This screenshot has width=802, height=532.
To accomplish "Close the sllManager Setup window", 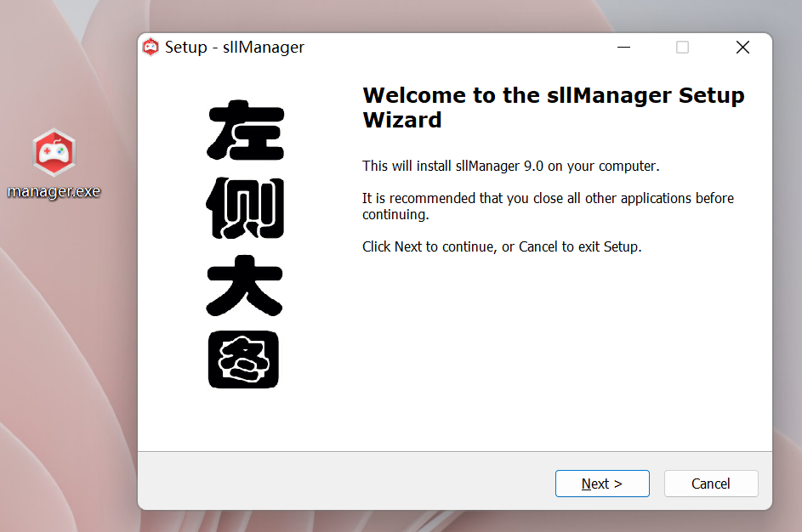I will [x=742, y=48].
